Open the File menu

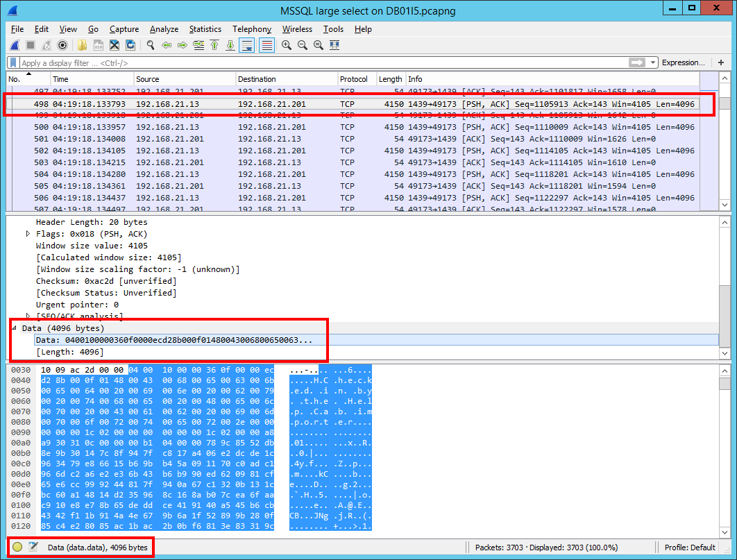tap(17, 29)
